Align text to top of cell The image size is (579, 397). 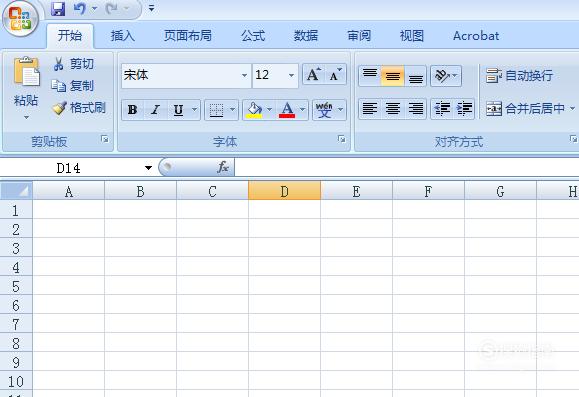[x=370, y=76]
